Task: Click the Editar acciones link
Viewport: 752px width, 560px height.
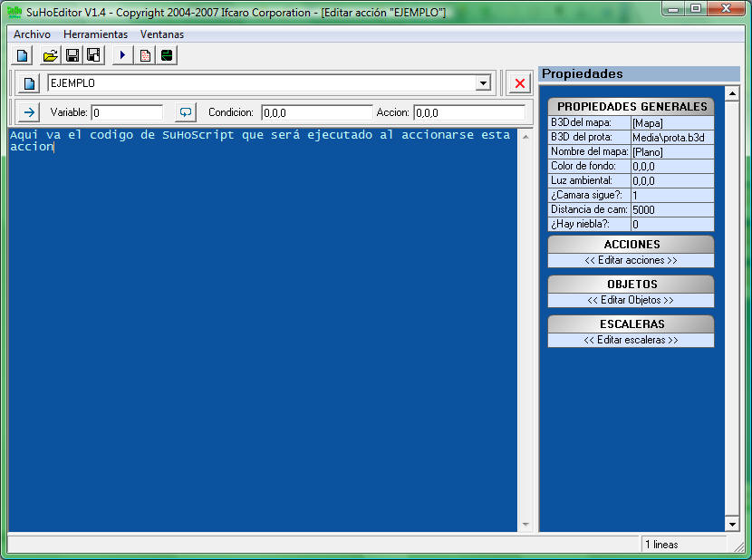Action: click(x=631, y=260)
